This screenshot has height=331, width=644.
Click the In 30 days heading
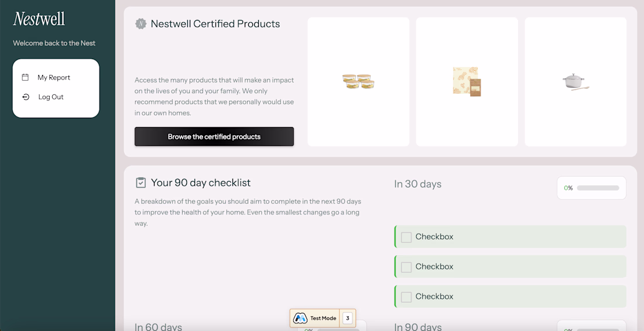pos(417,184)
